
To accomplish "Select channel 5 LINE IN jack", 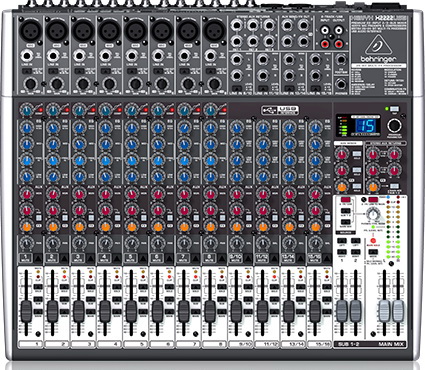I will [131, 56].
